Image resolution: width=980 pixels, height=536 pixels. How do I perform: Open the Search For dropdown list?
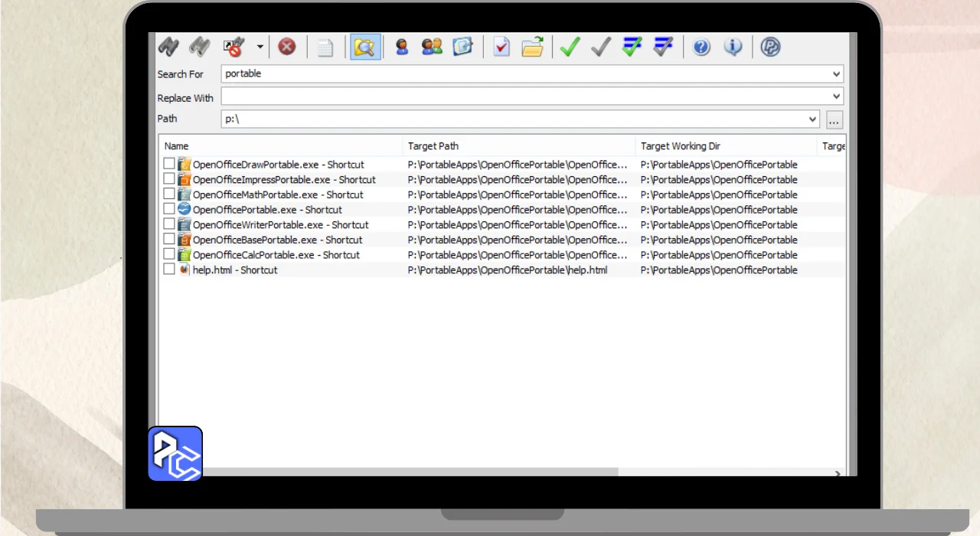click(836, 74)
